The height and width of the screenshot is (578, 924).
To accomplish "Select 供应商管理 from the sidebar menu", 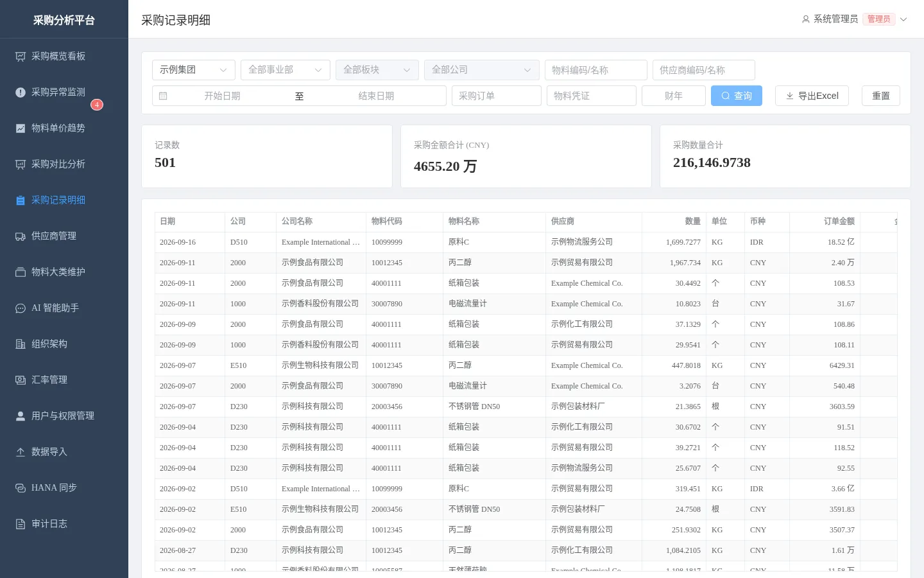I will [64, 236].
